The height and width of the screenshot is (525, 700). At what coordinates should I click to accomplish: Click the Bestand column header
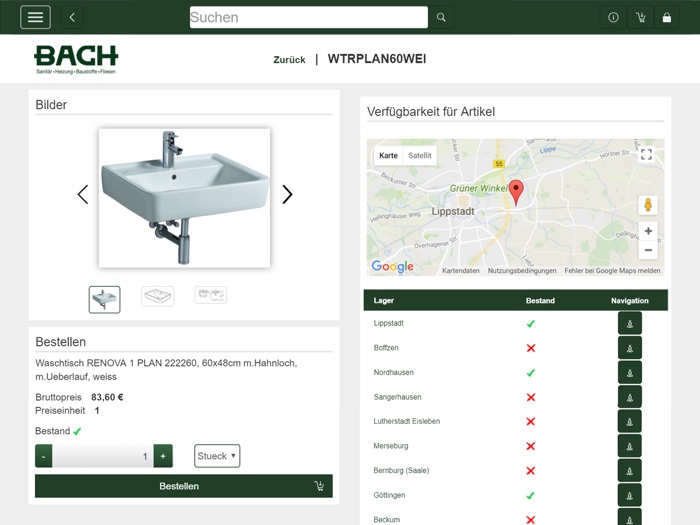pyautogui.click(x=540, y=300)
